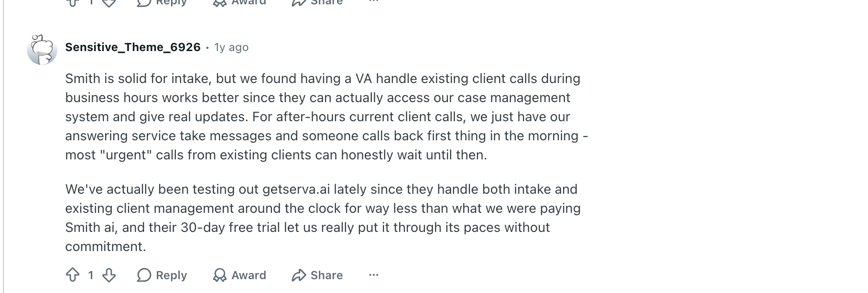This screenshot has height=293, width=868.
Task: Downvote Sensitive_Theme_6926's comment
Action: [x=109, y=275]
